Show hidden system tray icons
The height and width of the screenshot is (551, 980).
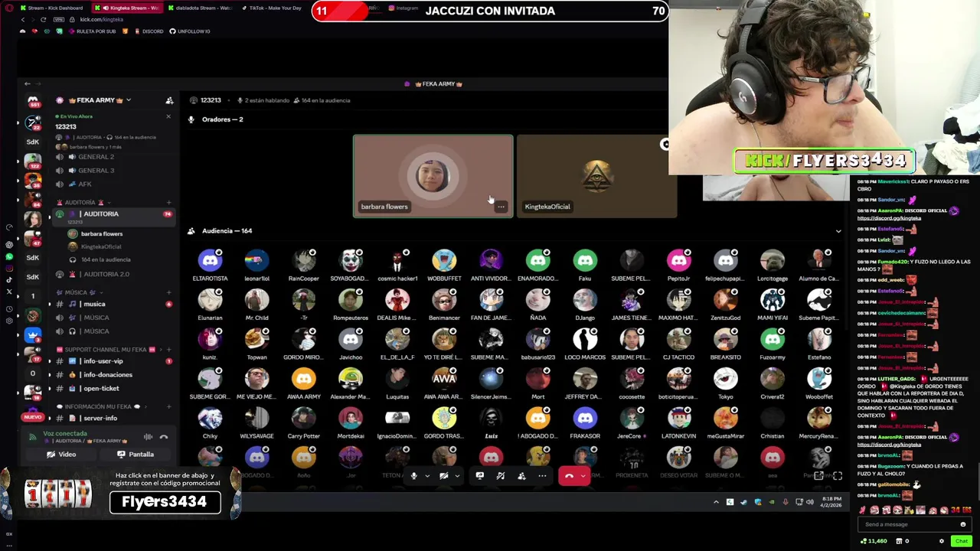pos(716,502)
